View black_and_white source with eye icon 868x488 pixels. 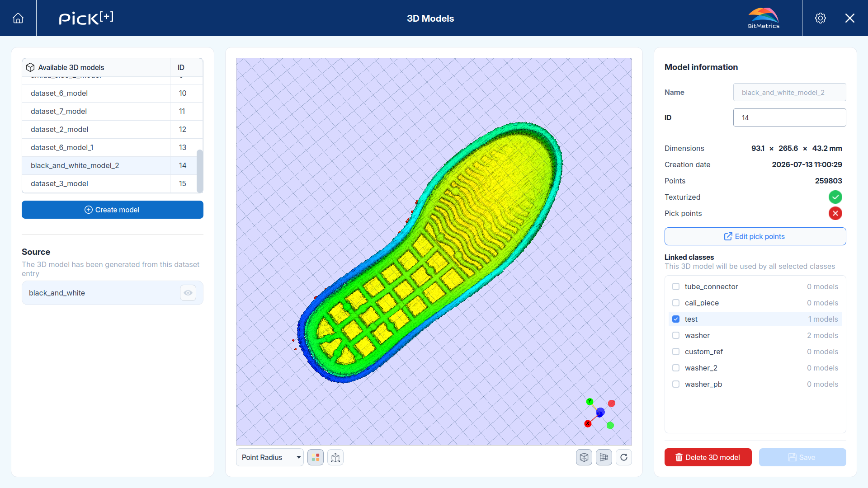tap(188, 293)
